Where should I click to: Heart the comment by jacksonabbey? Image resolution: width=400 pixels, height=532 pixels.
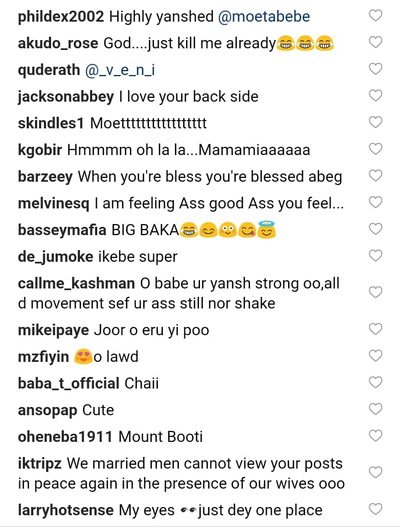376,96
